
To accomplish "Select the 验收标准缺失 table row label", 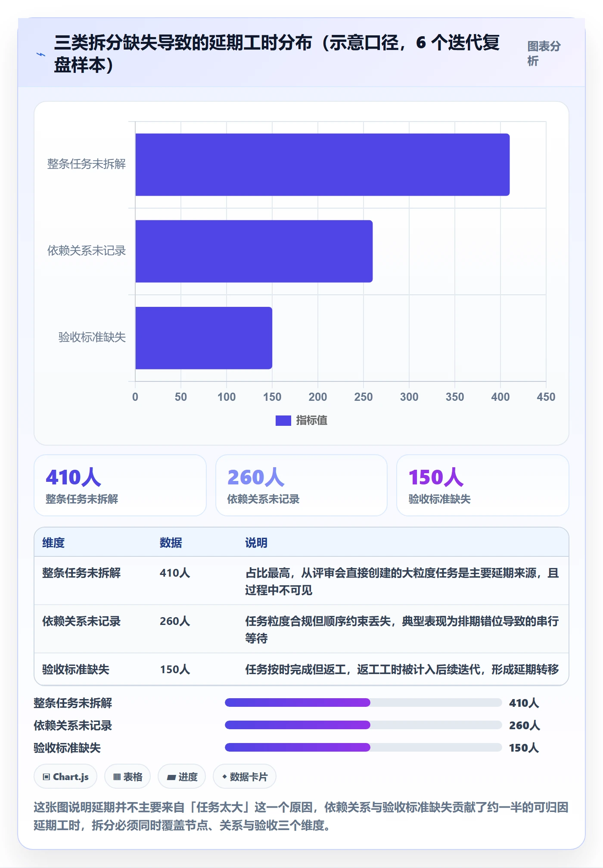I will 76,669.
